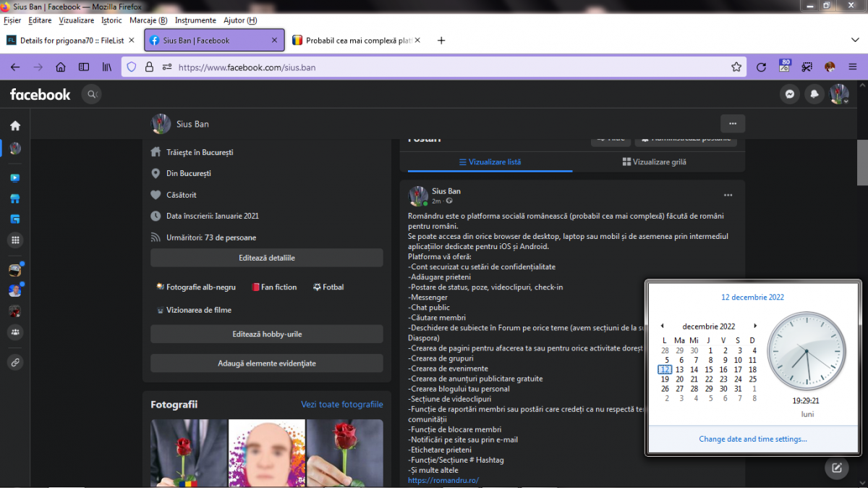Go to Facebook Home in left sidebar
Viewport: 868px width, 488px height.
[15, 125]
